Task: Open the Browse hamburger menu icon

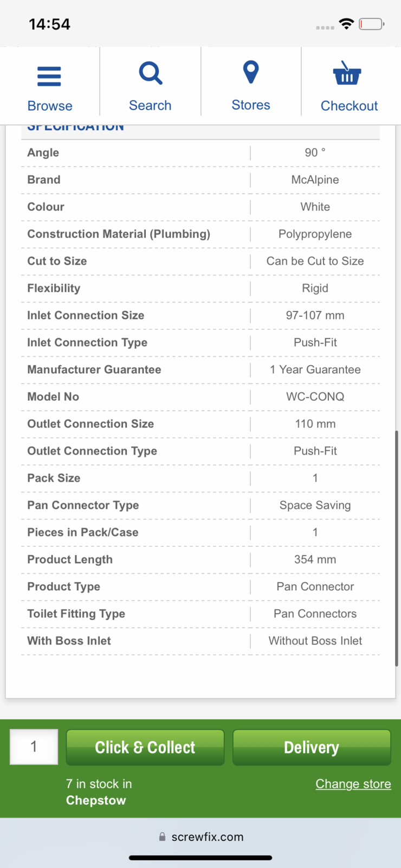Action: coord(49,76)
